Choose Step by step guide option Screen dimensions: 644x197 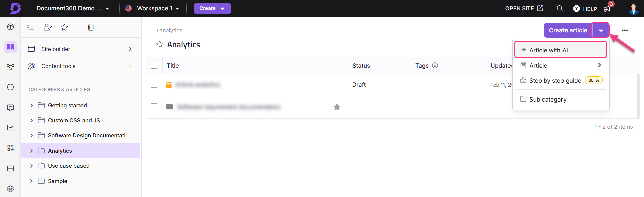click(561, 80)
